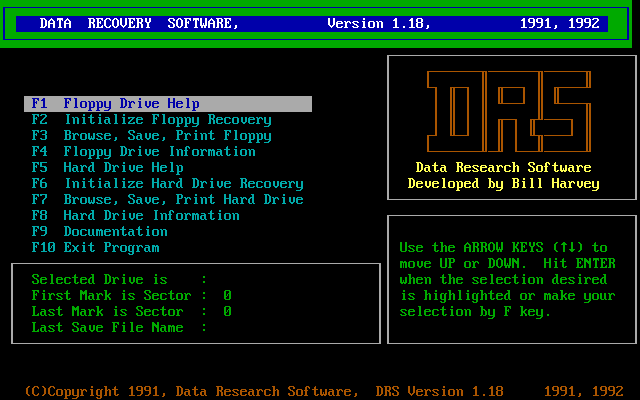
Task: Click the Version 1.18 text in header
Action: point(378,23)
